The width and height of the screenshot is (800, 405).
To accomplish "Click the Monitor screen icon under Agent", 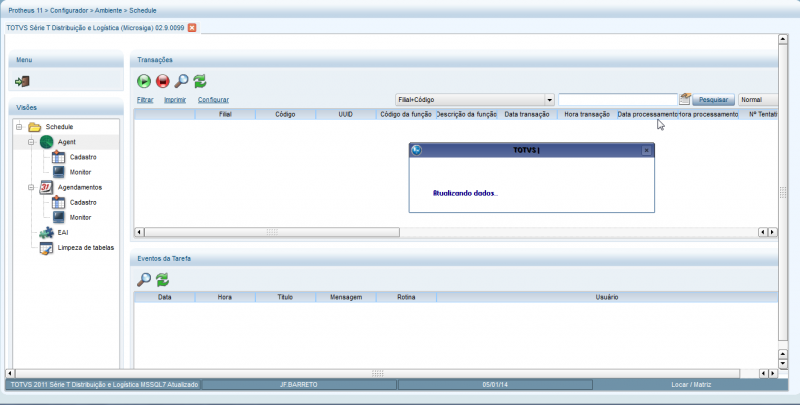I will tap(59, 172).
